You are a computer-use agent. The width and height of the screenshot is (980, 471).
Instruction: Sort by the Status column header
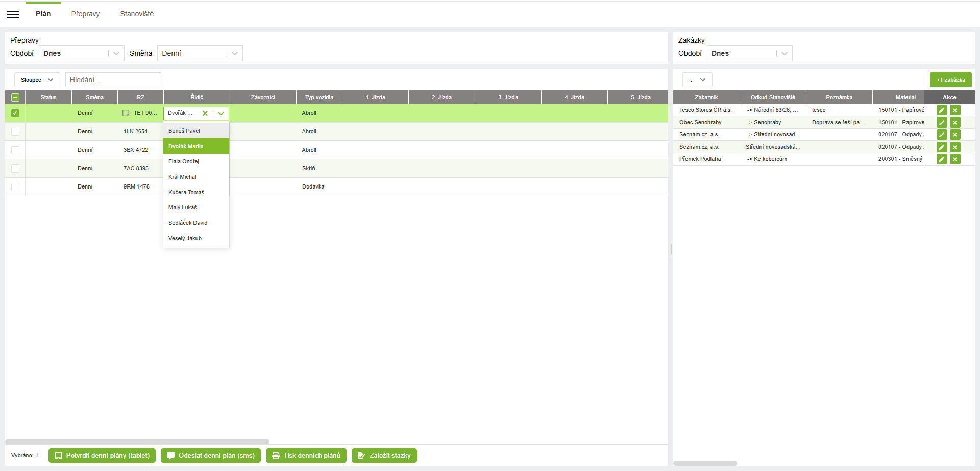tap(48, 98)
